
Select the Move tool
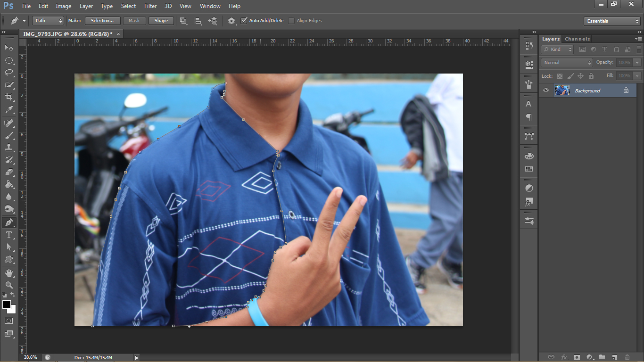coord(8,48)
